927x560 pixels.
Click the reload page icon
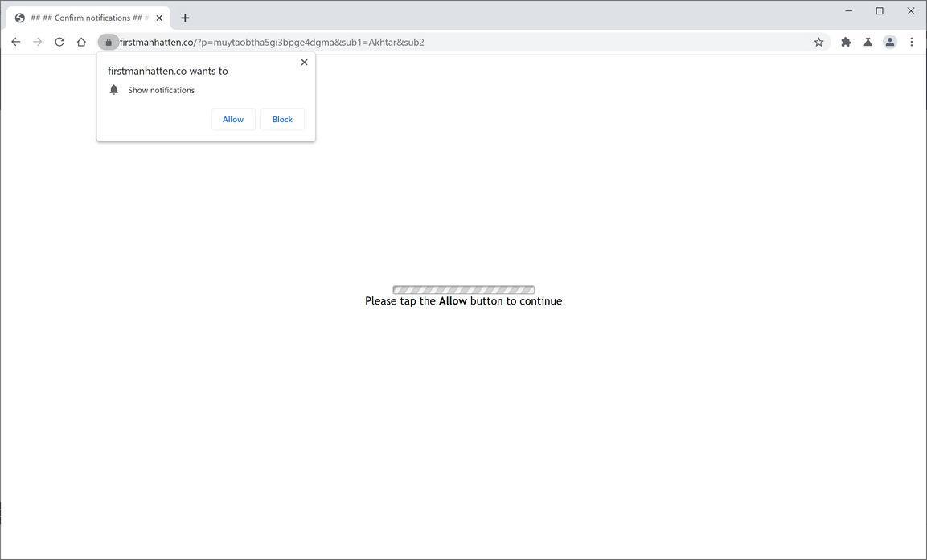(x=59, y=42)
